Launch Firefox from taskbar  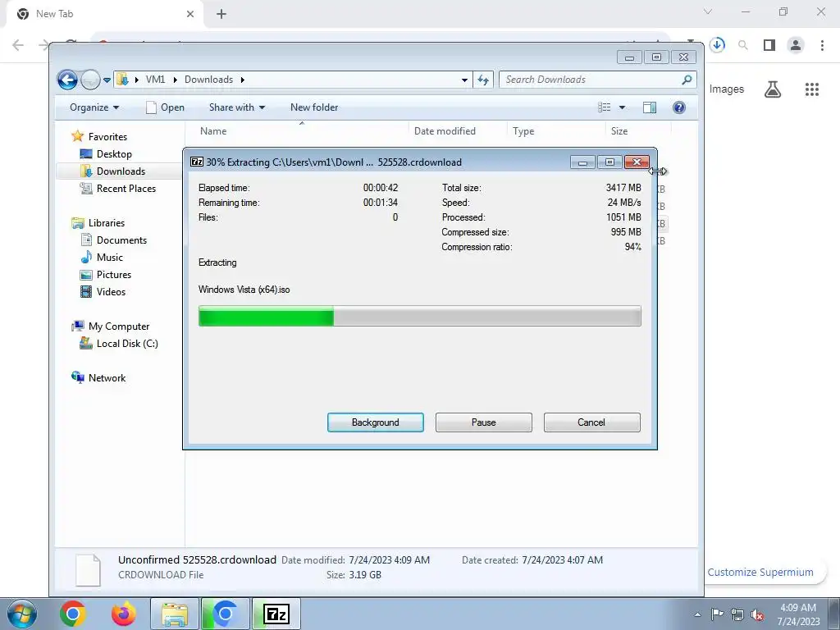123,614
